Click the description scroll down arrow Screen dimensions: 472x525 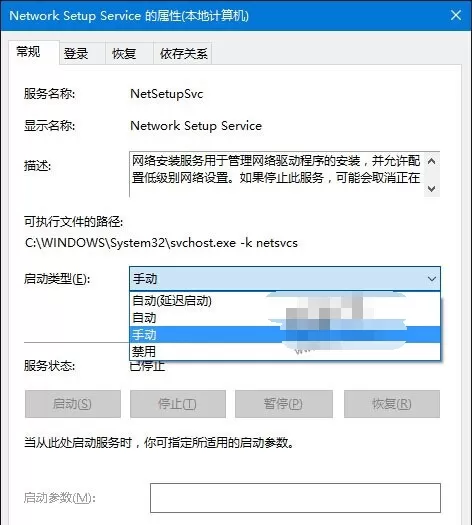(431, 189)
